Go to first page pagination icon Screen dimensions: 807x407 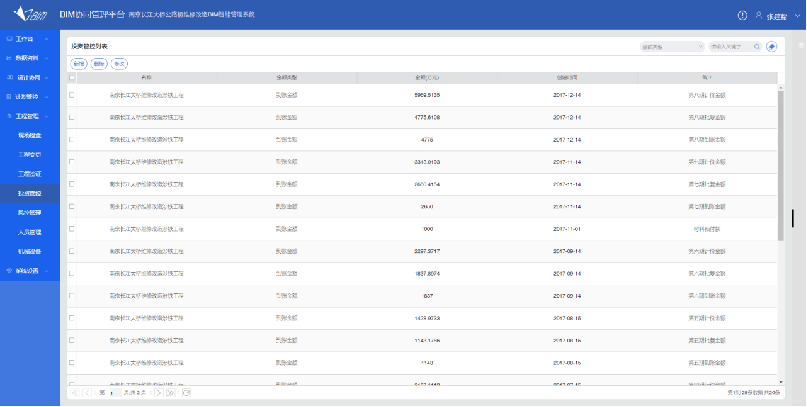coord(75,393)
